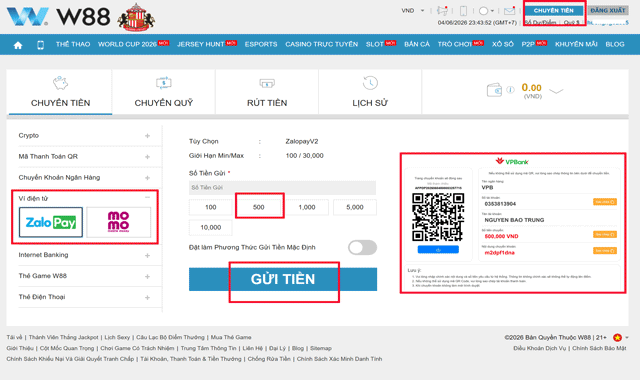Open the Vietnam flag language selector
The image size is (640, 380).
click(x=620, y=338)
